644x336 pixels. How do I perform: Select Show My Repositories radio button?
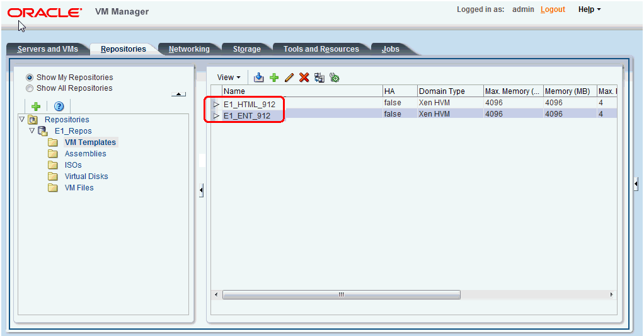tap(30, 77)
